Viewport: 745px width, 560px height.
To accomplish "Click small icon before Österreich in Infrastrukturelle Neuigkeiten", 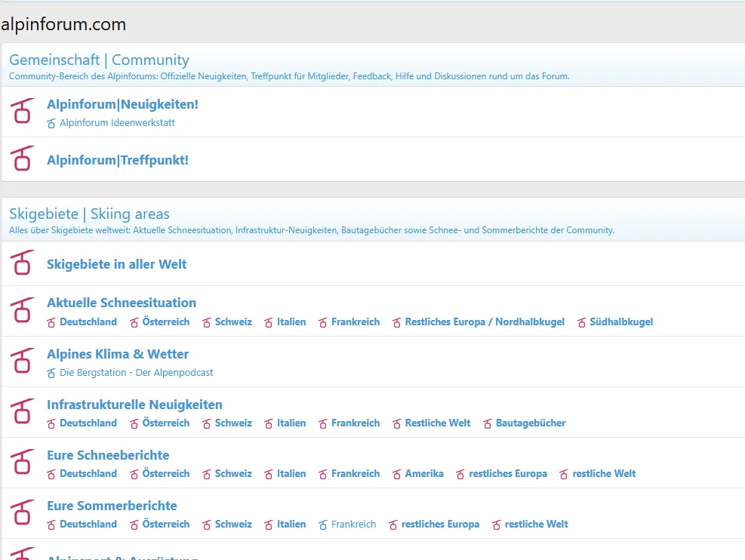I will pos(134,423).
